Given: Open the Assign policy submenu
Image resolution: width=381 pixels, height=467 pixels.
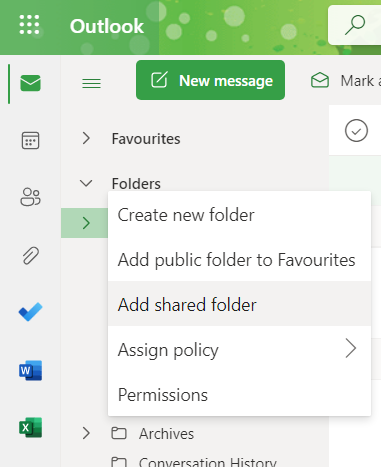Looking at the screenshot, I should click(239, 349).
